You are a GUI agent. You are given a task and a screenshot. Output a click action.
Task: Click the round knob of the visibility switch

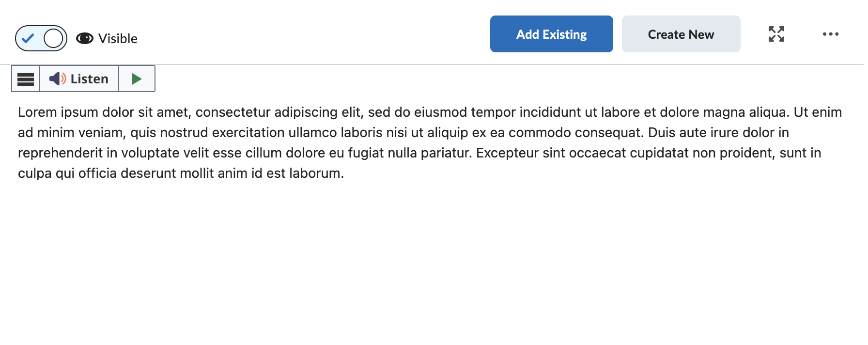53,38
